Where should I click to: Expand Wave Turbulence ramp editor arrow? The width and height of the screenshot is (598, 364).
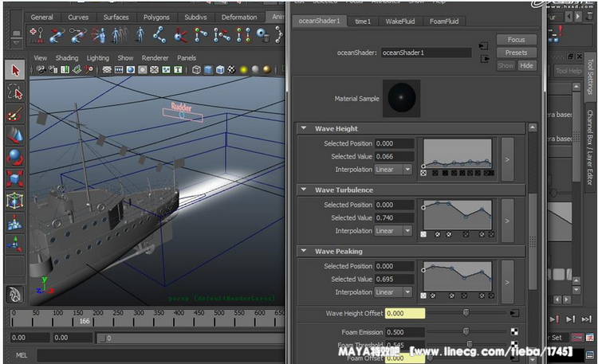[x=507, y=221]
